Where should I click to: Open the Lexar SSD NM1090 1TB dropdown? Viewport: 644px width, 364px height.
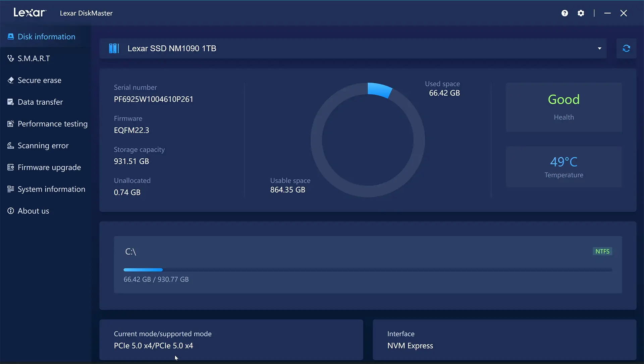(x=353, y=48)
